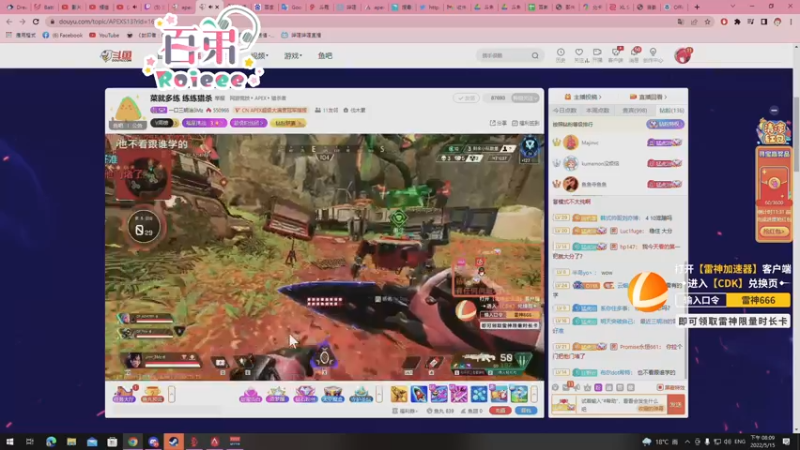Click the chat message input field
This screenshot has width=800, height=450.
[621, 405]
